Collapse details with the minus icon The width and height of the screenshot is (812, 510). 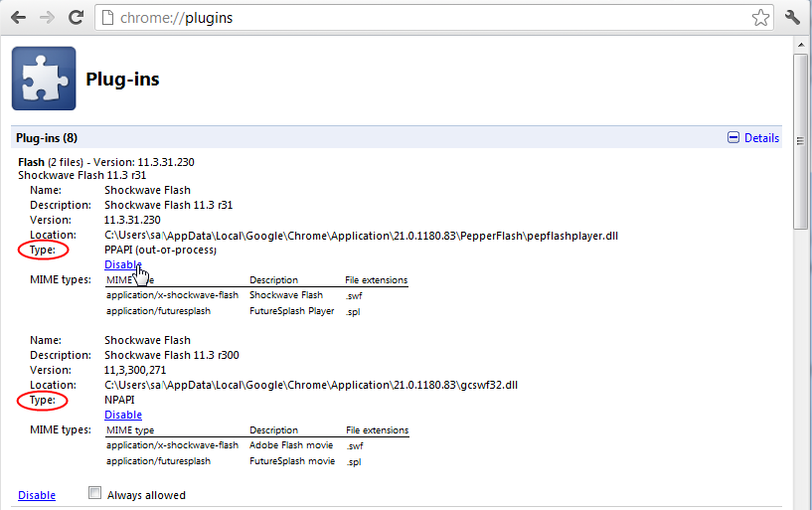[733, 138]
